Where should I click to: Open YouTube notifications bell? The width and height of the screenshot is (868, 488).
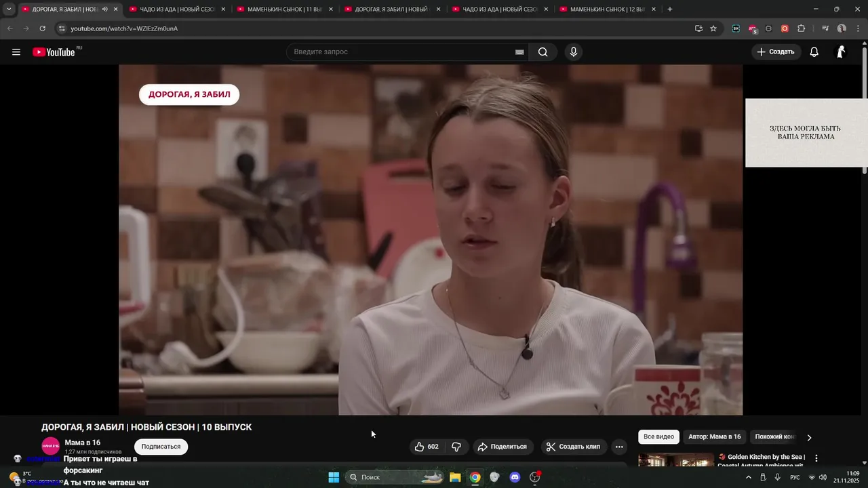tap(814, 52)
